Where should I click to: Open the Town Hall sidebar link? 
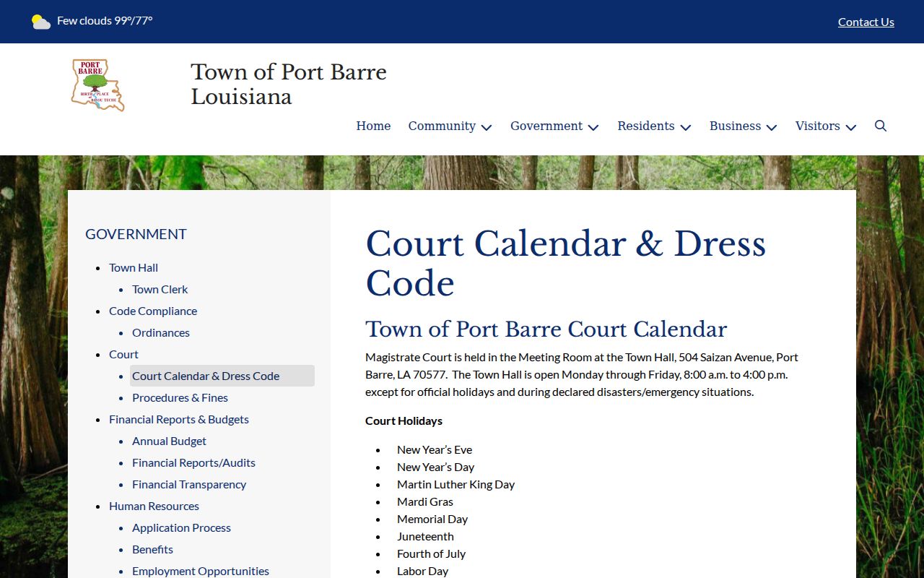(134, 267)
